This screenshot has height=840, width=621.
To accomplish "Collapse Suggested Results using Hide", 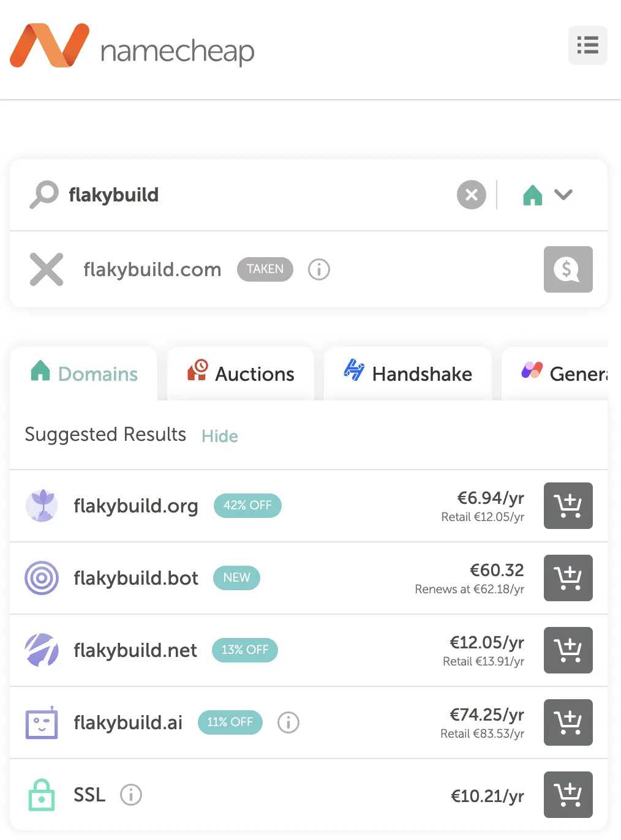I will click(219, 436).
